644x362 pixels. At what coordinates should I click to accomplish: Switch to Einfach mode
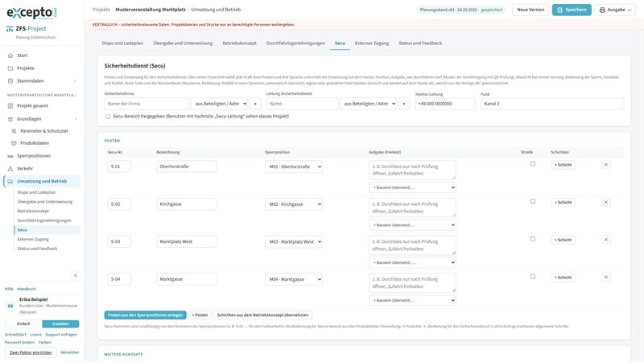(x=23, y=324)
